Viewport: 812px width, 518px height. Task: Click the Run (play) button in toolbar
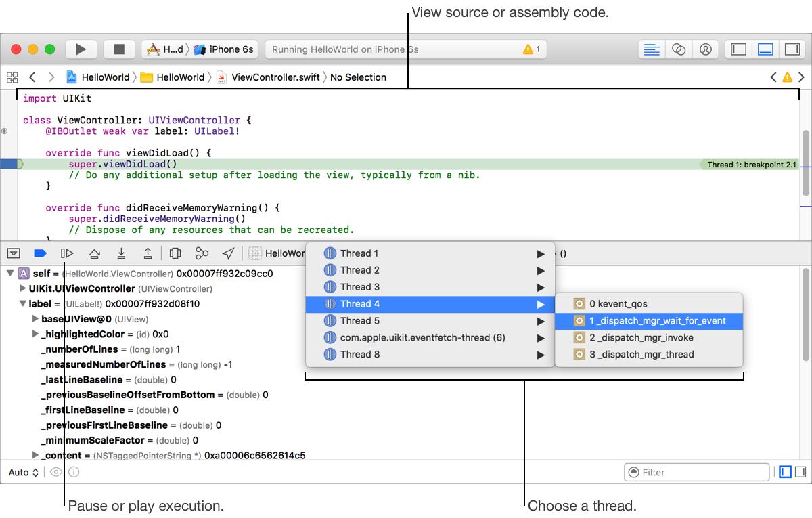click(81, 49)
